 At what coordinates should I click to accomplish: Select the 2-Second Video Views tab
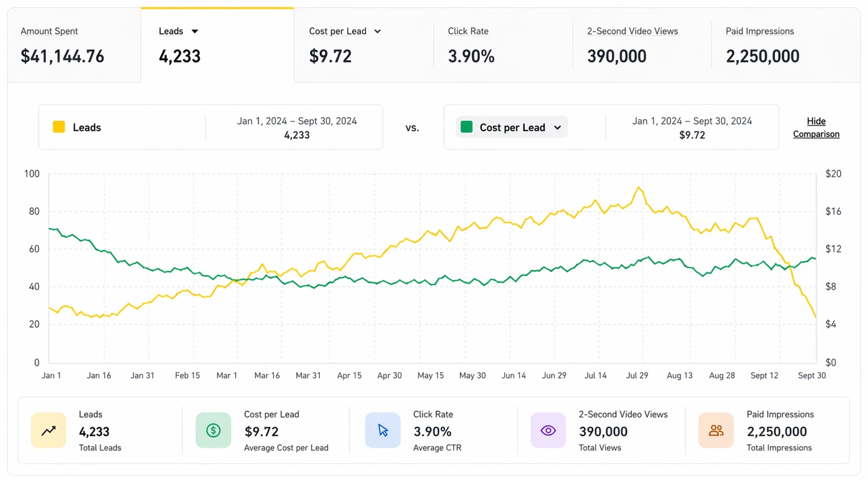point(642,45)
